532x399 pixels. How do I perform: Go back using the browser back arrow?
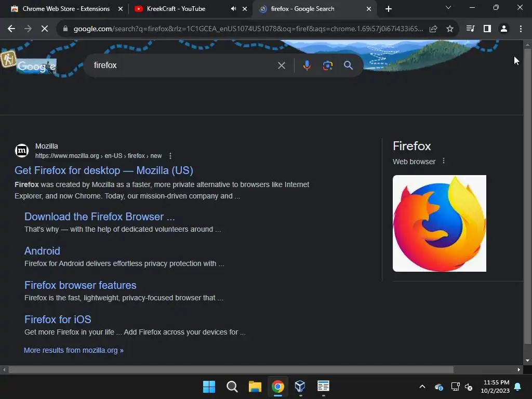[11, 29]
